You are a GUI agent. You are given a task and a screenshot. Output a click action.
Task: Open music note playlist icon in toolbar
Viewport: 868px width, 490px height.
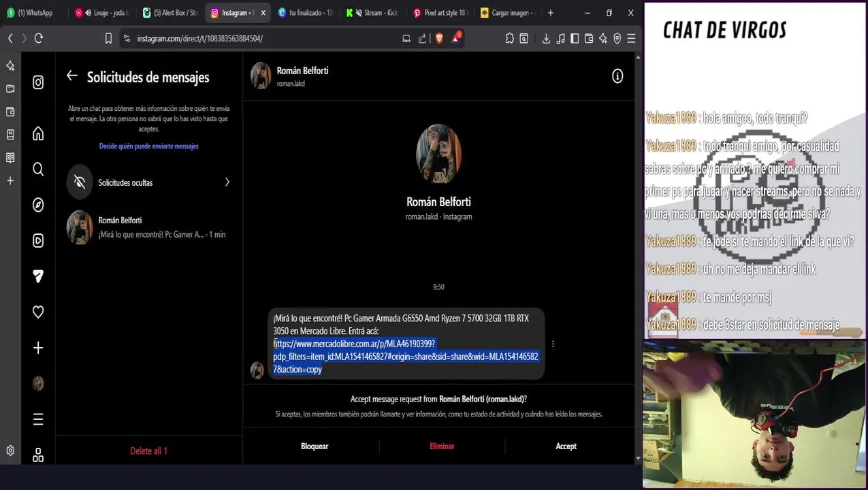(x=560, y=39)
